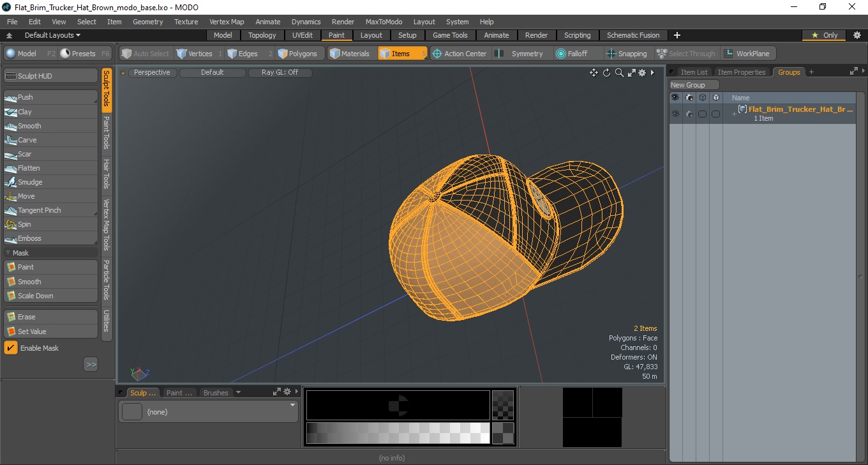Screen dimensions: 868x465
Task: Open the Ray GL: Off dropdown
Action: click(x=280, y=73)
